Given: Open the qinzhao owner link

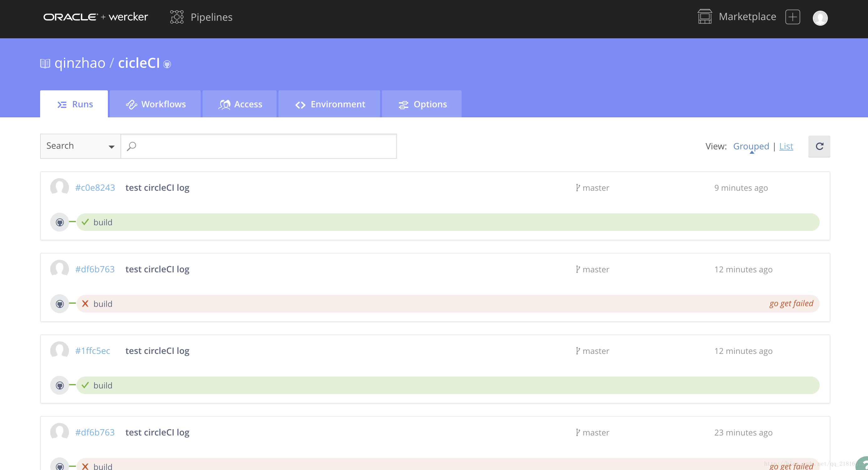Looking at the screenshot, I should point(80,63).
